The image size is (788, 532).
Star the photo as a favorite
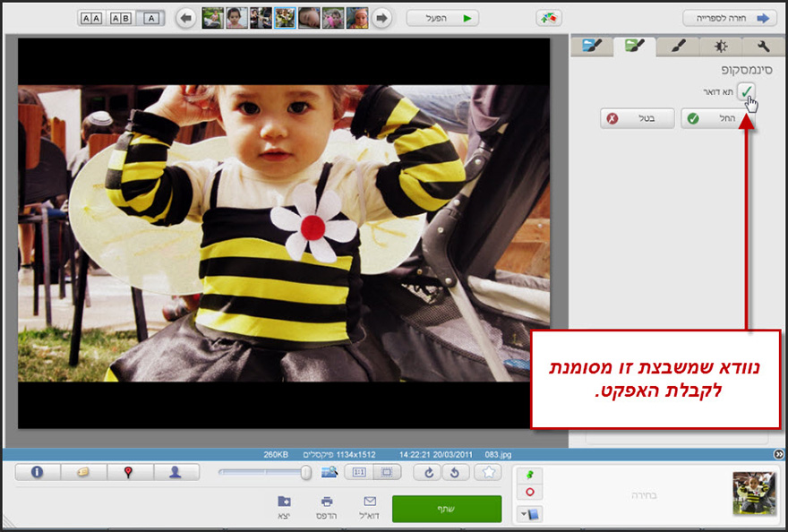click(x=489, y=472)
